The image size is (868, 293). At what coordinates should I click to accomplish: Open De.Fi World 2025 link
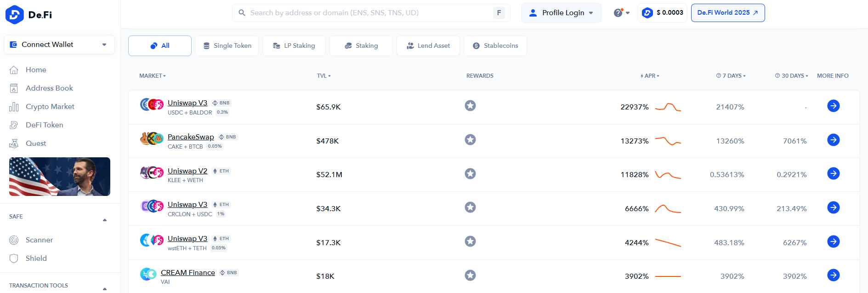(x=728, y=13)
